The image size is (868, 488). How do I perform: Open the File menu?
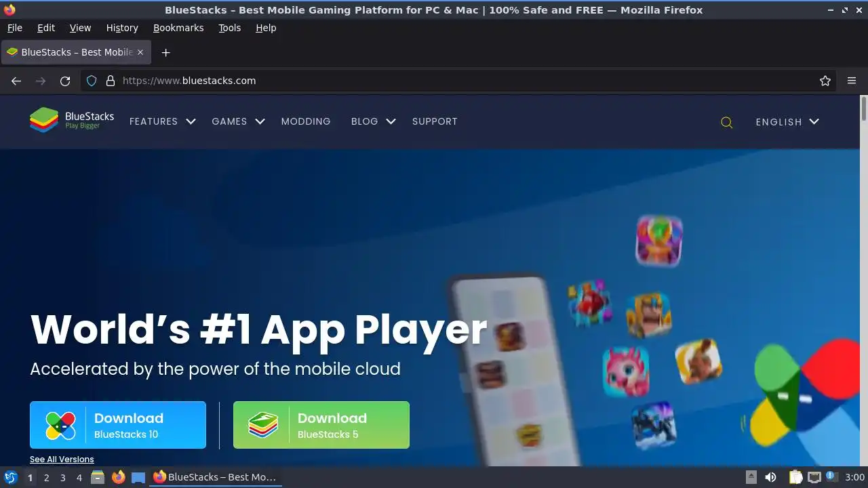[x=14, y=28]
